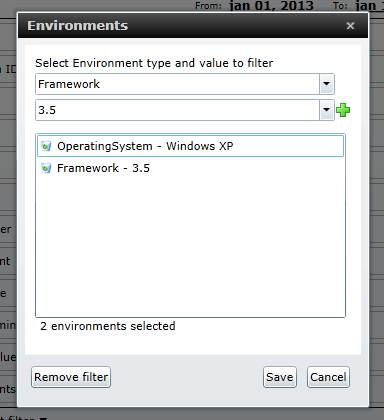
Task: Add the selected environment with green plus
Action: click(x=343, y=110)
